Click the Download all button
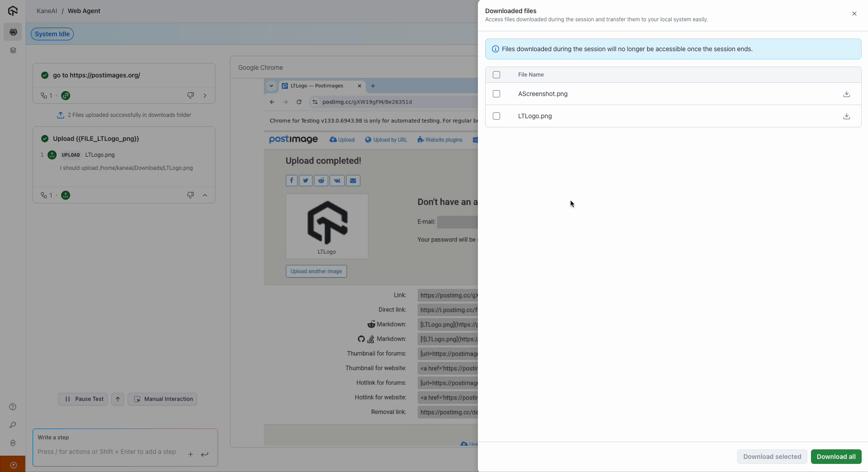 coord(835,457)
